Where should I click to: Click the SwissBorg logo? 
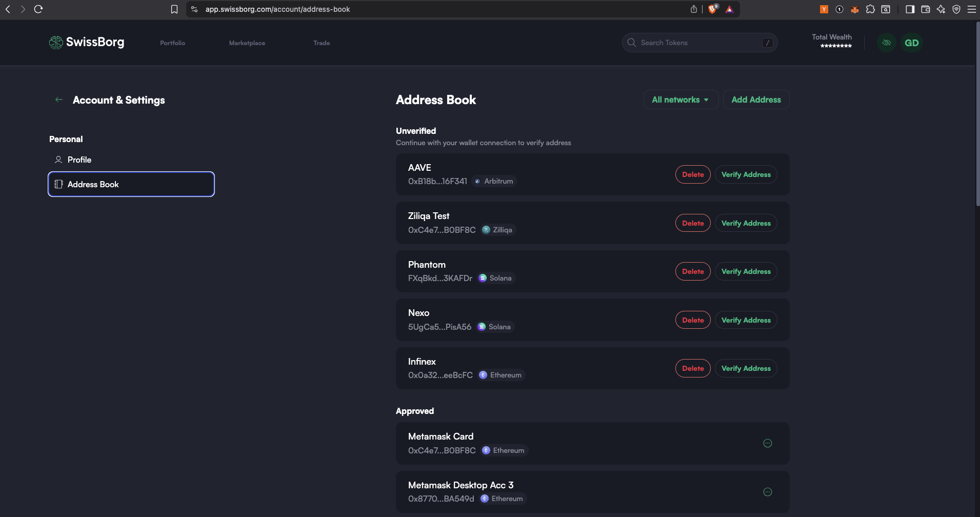pos(87,42)
